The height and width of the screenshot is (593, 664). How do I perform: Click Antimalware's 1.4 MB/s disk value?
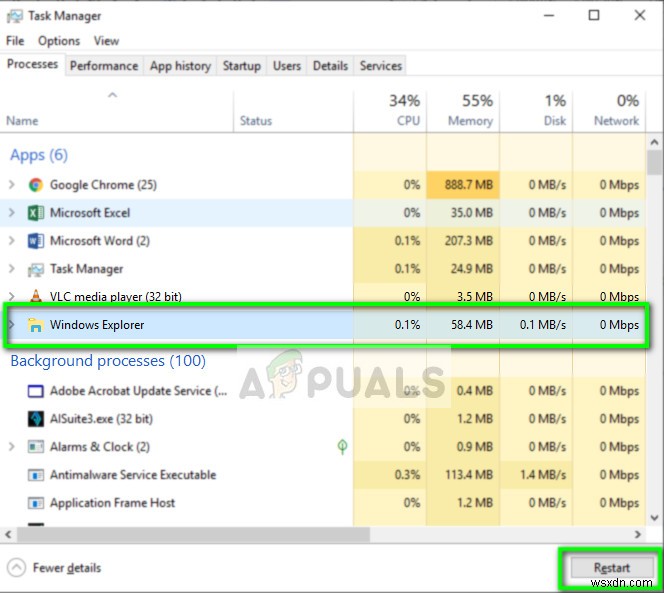point(543,475)
